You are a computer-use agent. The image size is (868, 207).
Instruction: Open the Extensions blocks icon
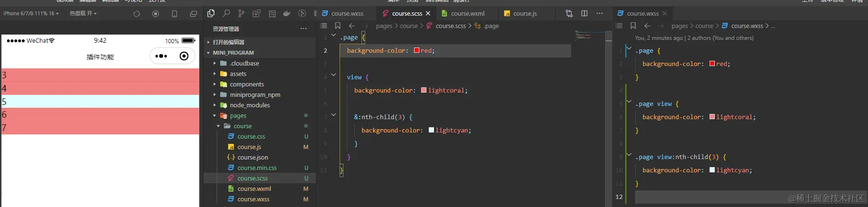[257, 13]
